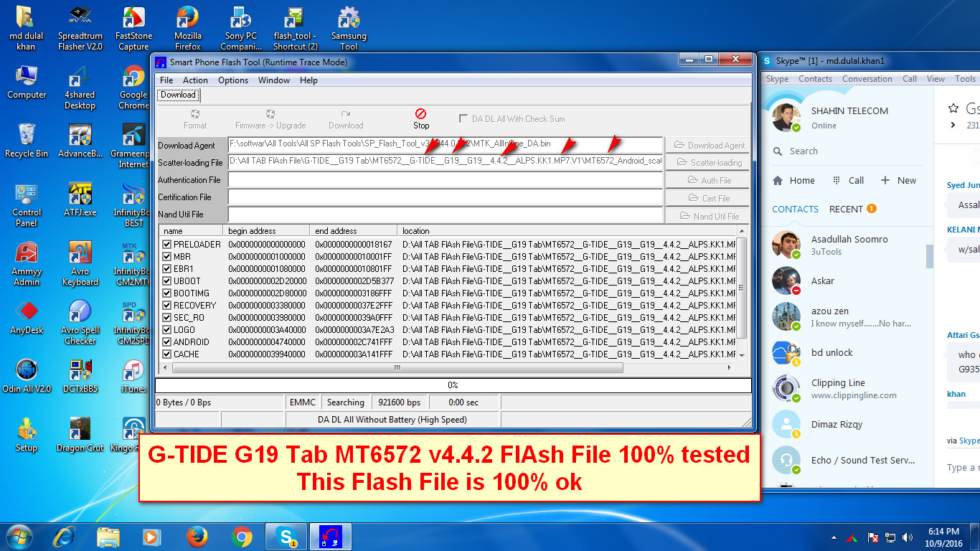Screen dimensions: 980x551
Task: Click Windows Start button
Action: (x=19, y=536)
